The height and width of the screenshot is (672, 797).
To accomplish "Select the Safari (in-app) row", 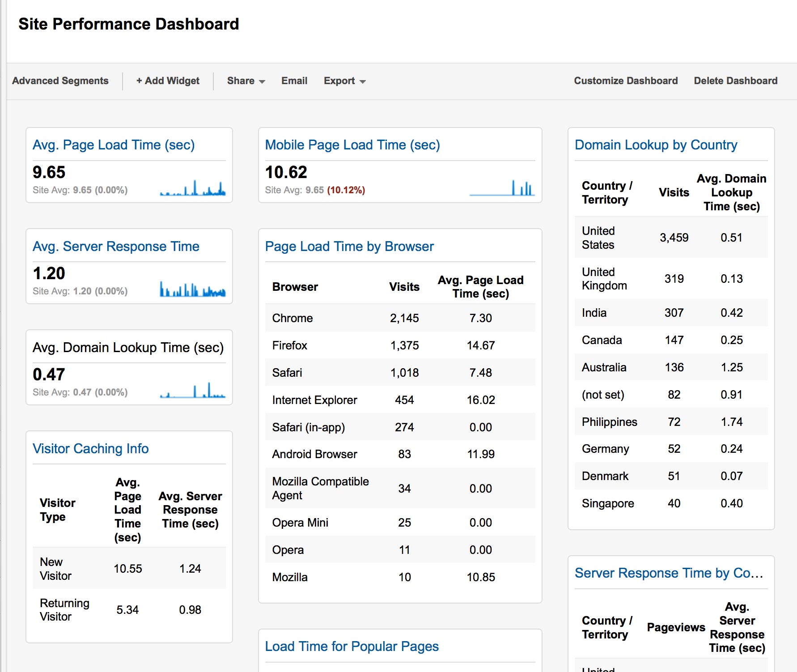I will click(400, 427).
